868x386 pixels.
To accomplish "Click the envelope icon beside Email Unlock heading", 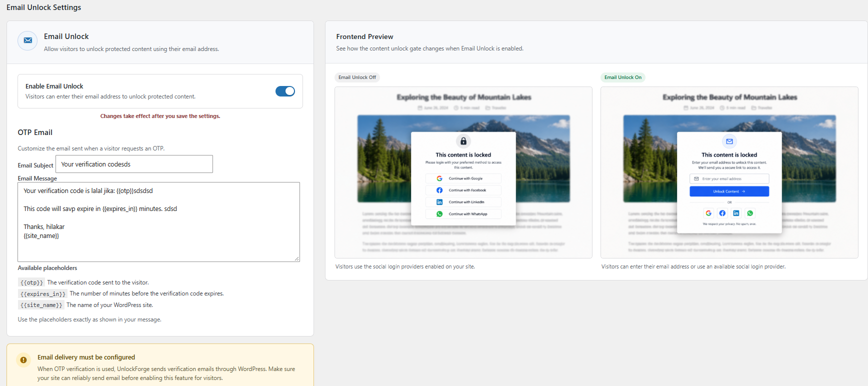I will click(x=28, y=40).
